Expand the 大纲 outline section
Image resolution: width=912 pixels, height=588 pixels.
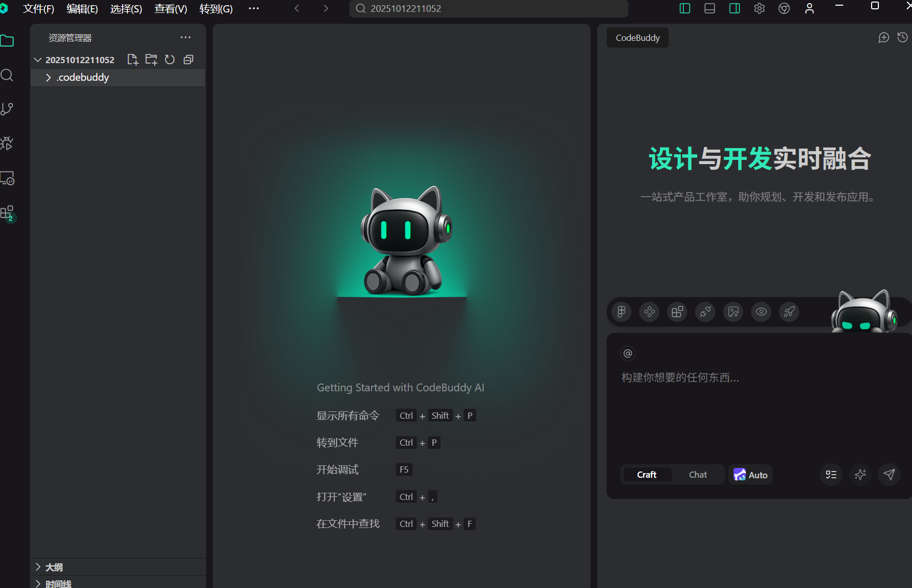[37, 567]
